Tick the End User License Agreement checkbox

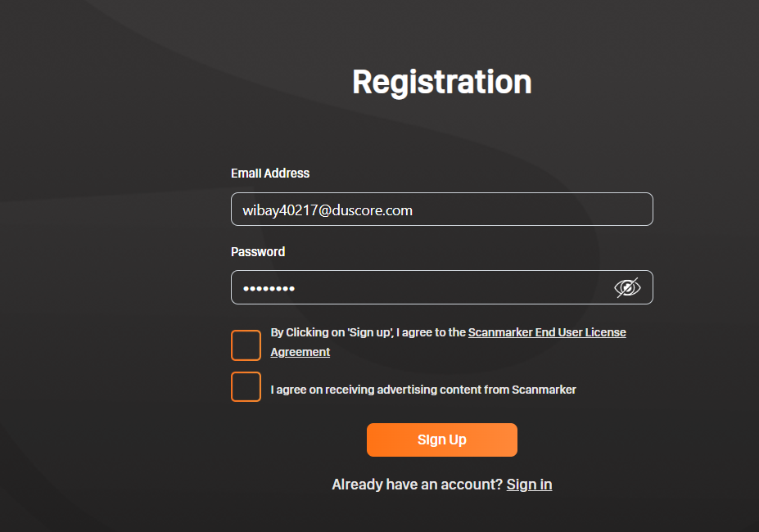click(x=246, y=345)
